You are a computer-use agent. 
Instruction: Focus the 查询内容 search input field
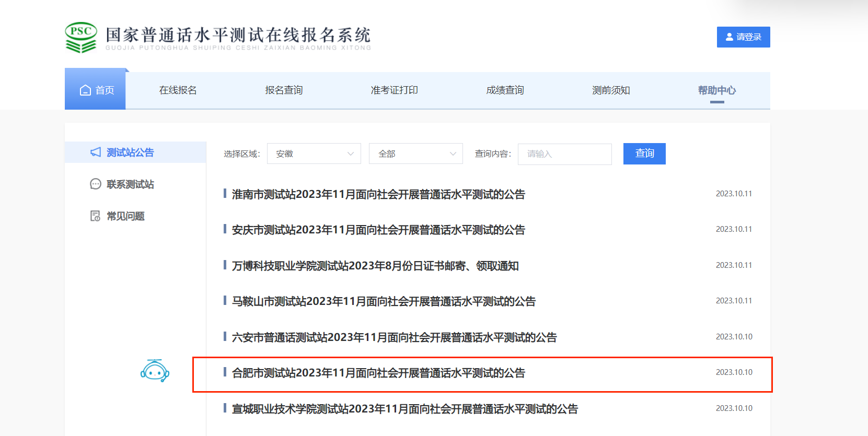coord(564,154)
